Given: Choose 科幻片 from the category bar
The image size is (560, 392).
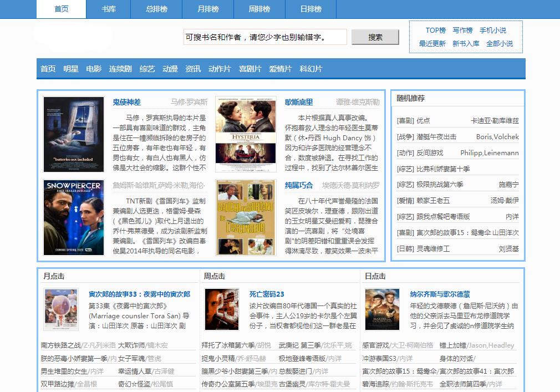Looking at the screenshot, I should point(310,69).
